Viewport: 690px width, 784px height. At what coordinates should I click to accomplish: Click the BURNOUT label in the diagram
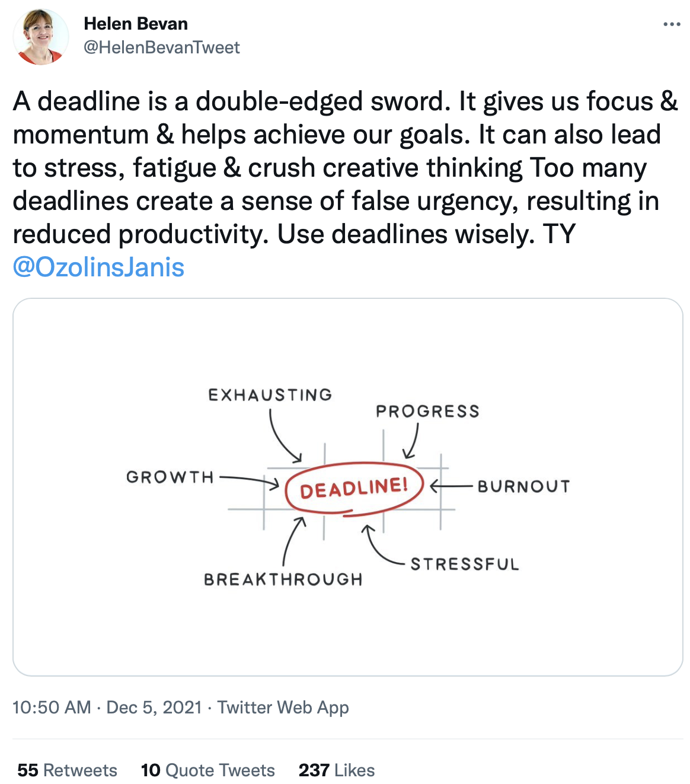coord(523,487)
